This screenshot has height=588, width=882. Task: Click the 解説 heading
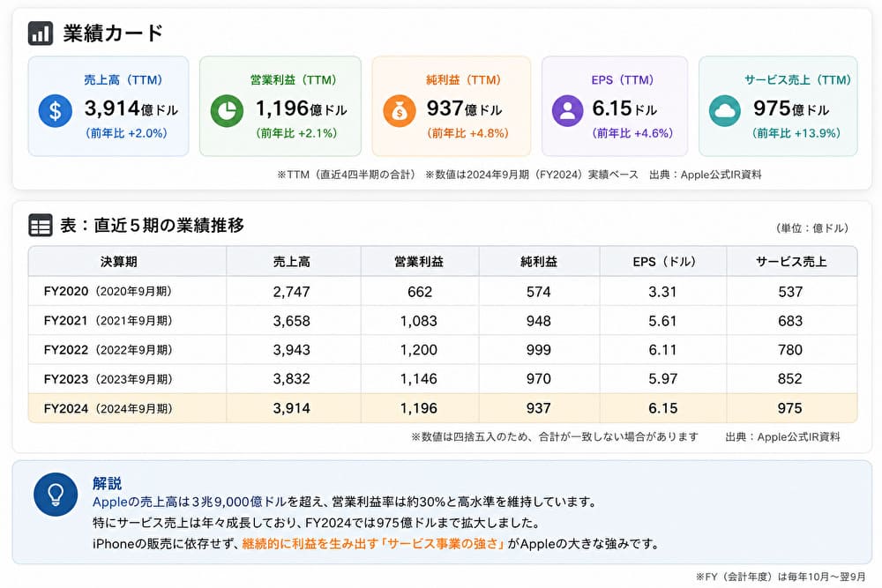(x=107, y=483)
